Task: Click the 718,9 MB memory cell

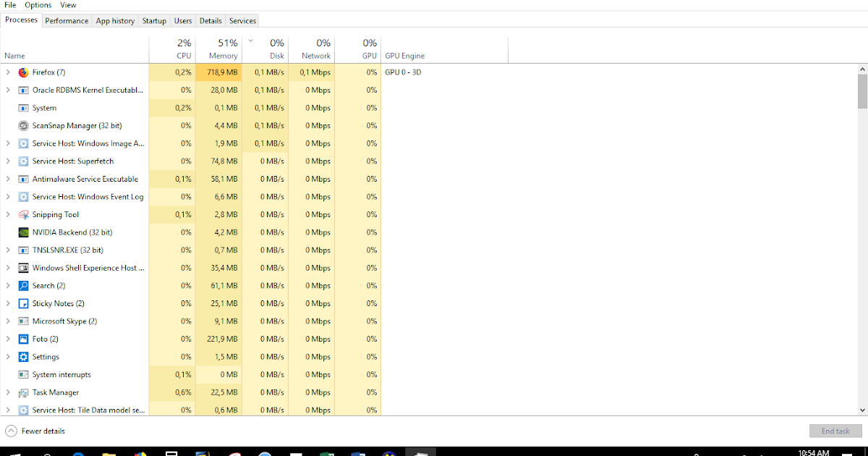Action: (x=218, y=72)
